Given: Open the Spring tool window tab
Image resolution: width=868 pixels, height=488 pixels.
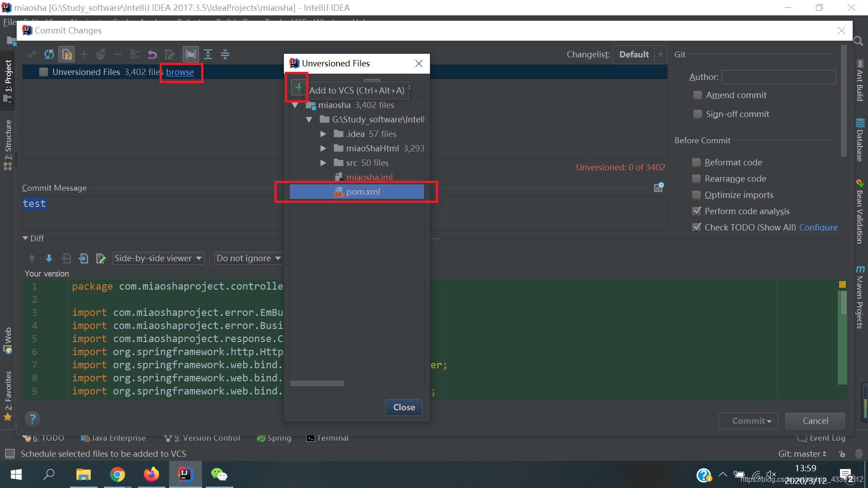Looking at the screenshot, I should tap(274, 438).
